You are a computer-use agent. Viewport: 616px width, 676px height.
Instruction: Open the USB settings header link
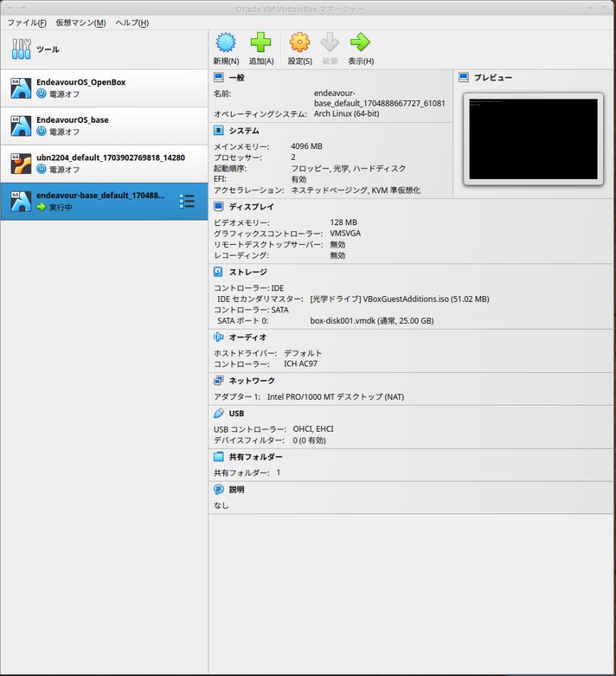(x=237, y=413)
